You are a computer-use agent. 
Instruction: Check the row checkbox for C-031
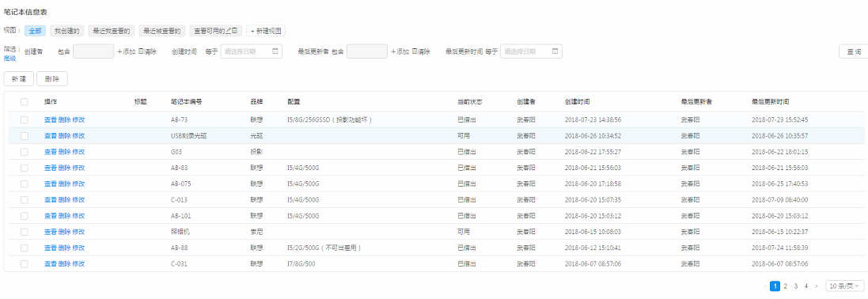(24, 264)
